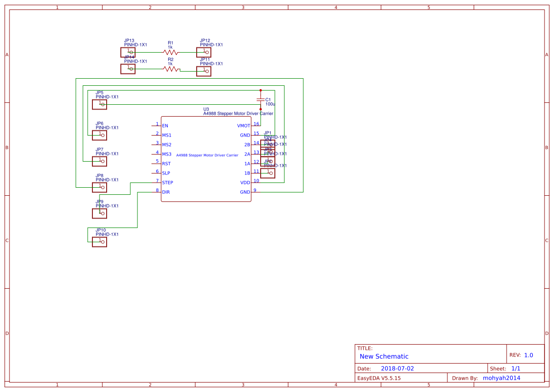Click the JP1 designator label

[x=267, y=133]
